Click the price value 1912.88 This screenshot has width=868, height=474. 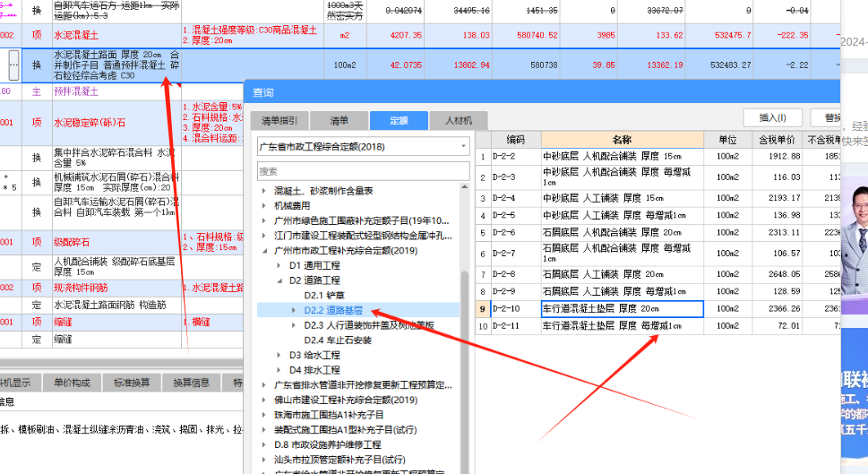pyautogui.click(x=785, y=156)
